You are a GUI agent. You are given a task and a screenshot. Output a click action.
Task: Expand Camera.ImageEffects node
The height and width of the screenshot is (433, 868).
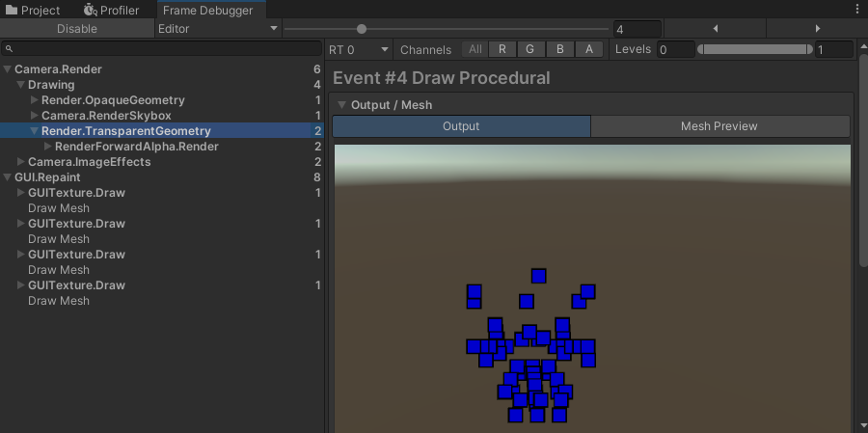(x=20, y=162)
